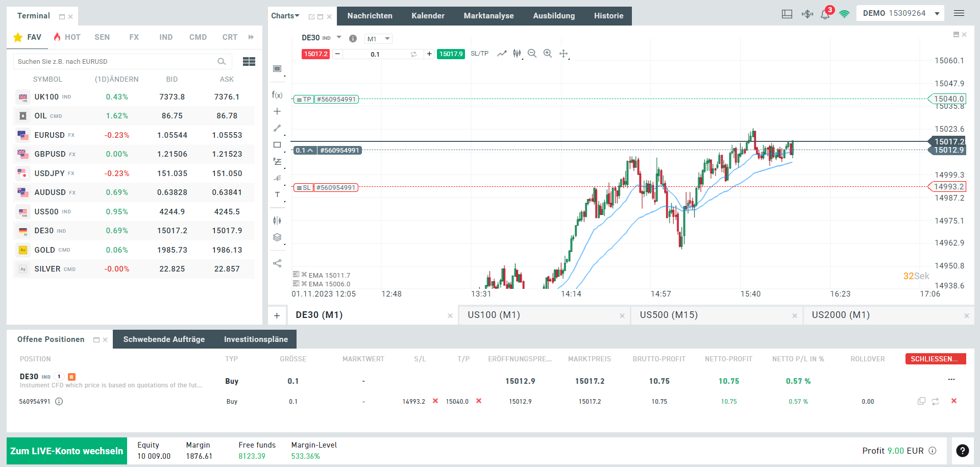The image size is (980, 467).
Task: Switch to the Kalender tab
Action: pos(428,16)
